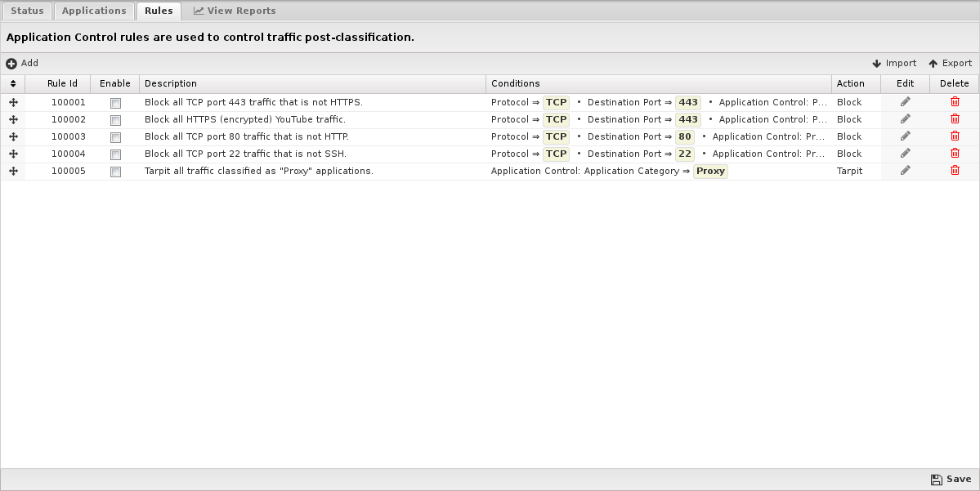This screenshot has height=491, width=980.
Task: Edit the Proxy tarpit rule 100005
Action: click(905, 171)
